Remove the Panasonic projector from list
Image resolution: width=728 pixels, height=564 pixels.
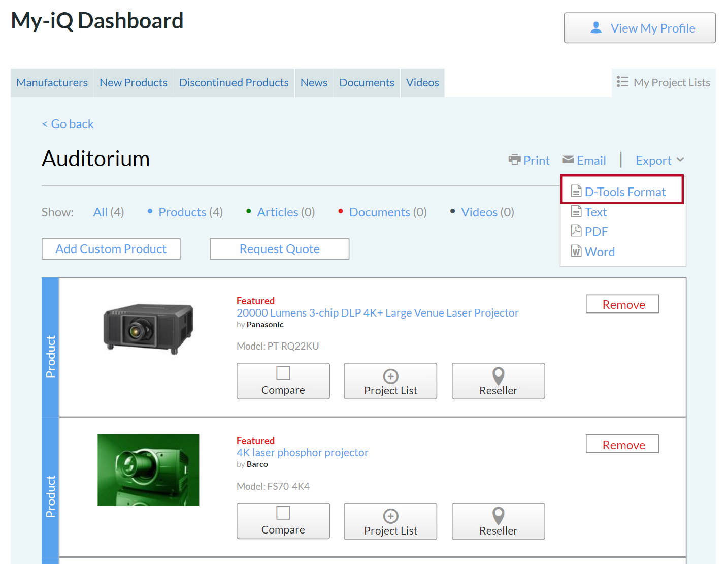pos(622,304)
